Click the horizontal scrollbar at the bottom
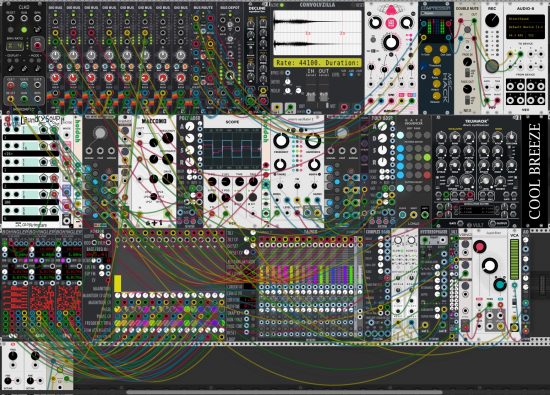The width and height of the screenshot is (550, 395). click(x=284, y=392)
